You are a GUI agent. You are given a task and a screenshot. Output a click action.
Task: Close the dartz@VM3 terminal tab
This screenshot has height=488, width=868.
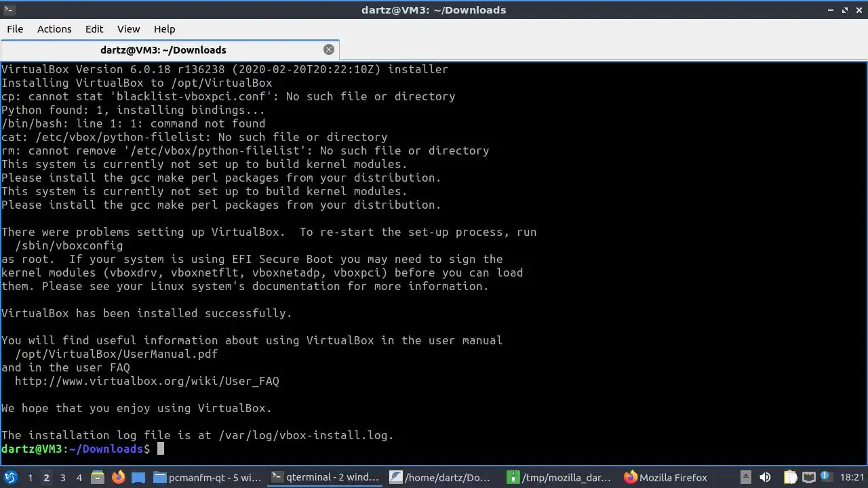pos(329,49)
